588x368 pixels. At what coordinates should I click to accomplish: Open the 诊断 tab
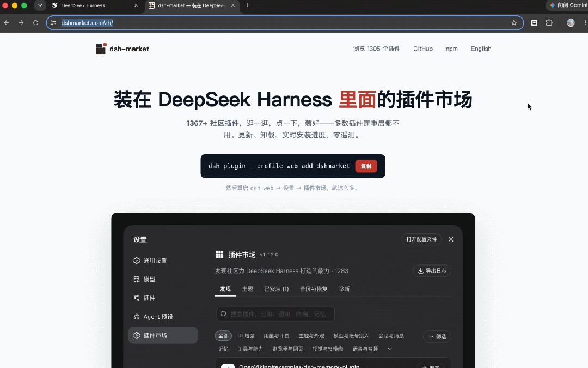point(344,289)
